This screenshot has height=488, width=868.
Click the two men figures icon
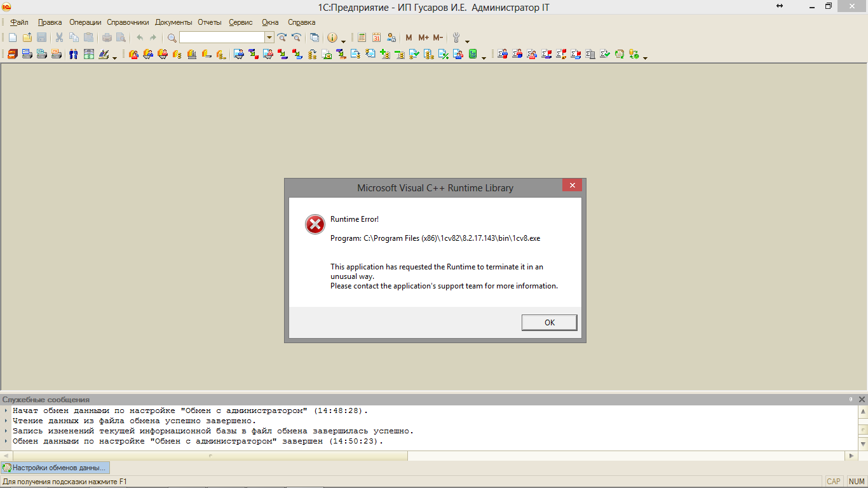pyautogui.click(x=74, y=54)
